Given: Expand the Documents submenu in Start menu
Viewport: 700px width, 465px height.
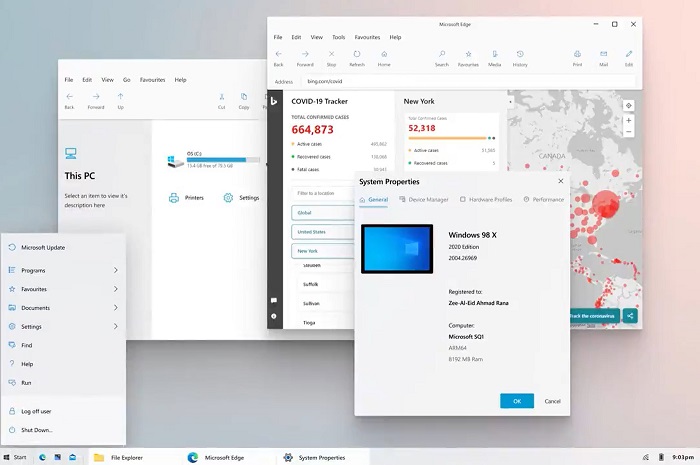Looking at the screenshot, I should point(116,308).
